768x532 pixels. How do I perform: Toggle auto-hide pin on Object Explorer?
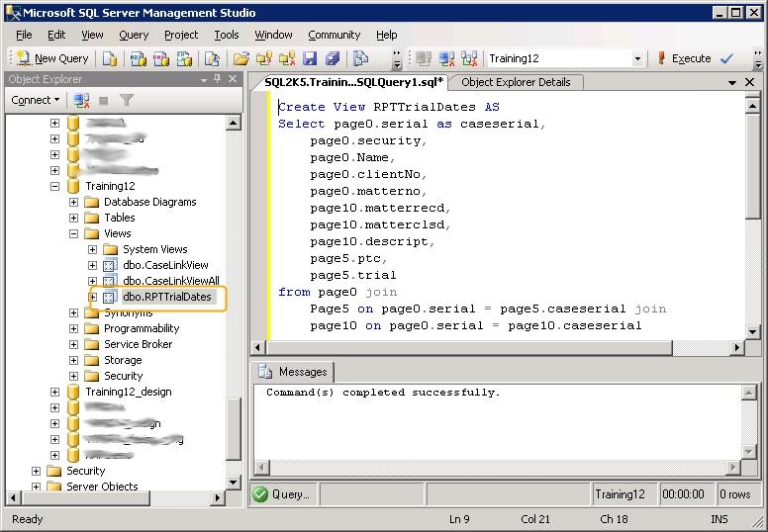click(x=218, y=79)
